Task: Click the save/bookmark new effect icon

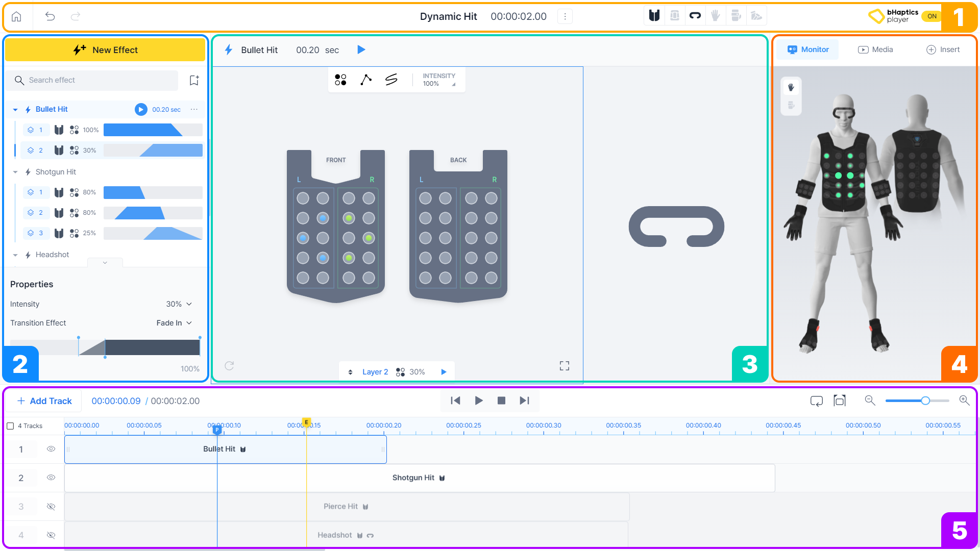Action: pos(193,80)
